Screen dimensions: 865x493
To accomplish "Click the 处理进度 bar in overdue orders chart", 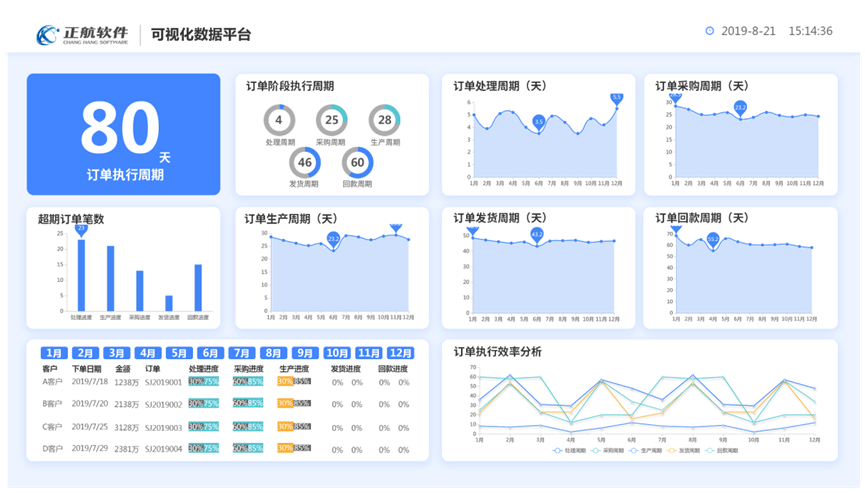I will pos(82,275).
